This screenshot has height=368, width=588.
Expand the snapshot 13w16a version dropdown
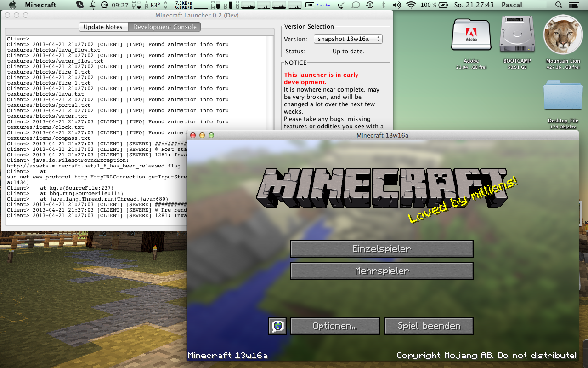(x=348, y=39)
